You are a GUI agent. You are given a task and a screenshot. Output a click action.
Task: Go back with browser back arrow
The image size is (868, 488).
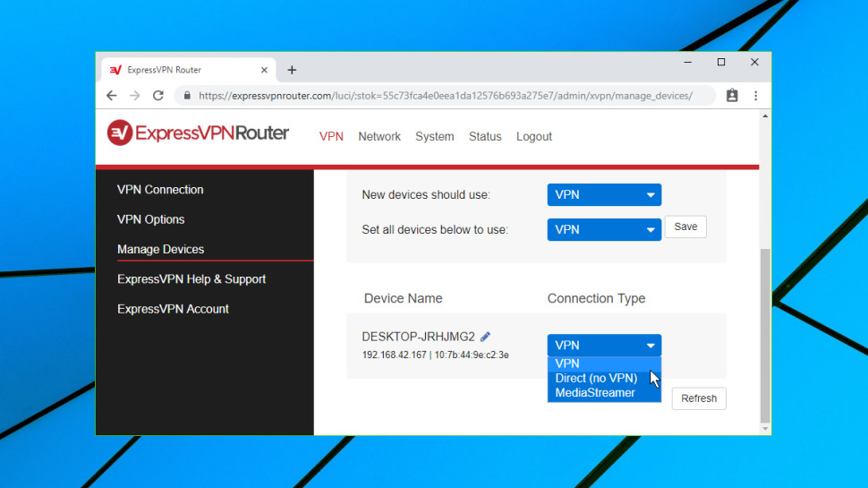[x=112, y=96]
